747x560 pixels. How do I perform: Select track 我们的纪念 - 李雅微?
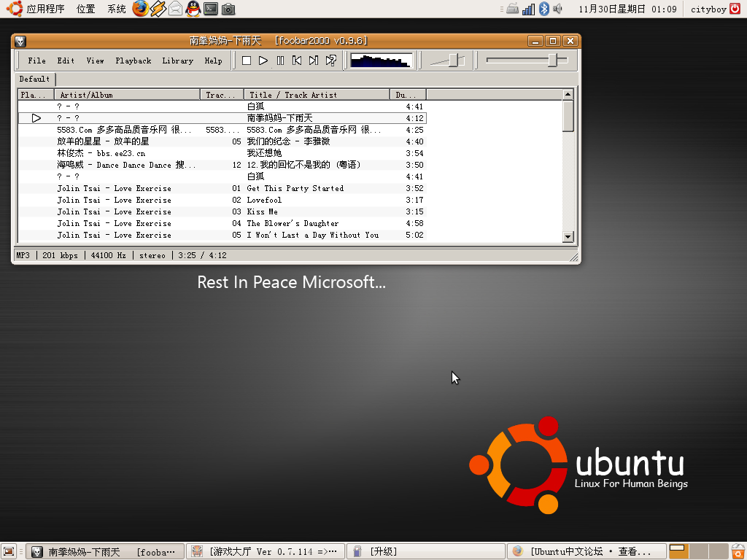(288, 141)
